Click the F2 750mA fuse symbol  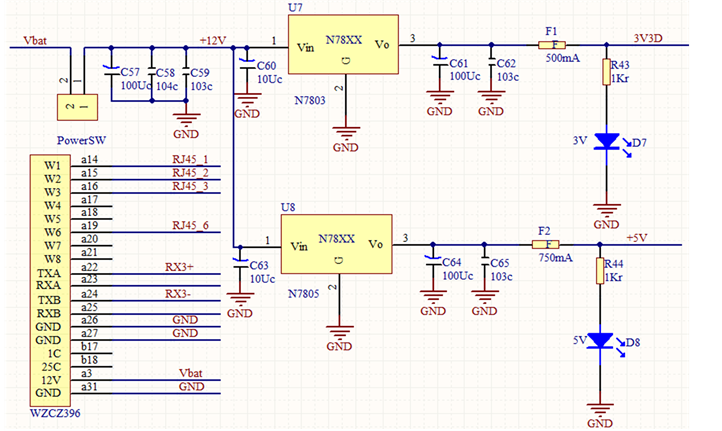545,244
